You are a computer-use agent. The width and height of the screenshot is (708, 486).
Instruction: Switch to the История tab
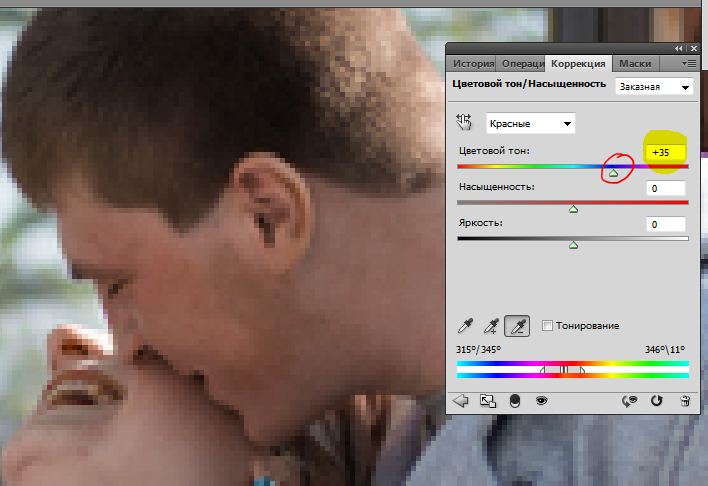click(x=474, y=63)
